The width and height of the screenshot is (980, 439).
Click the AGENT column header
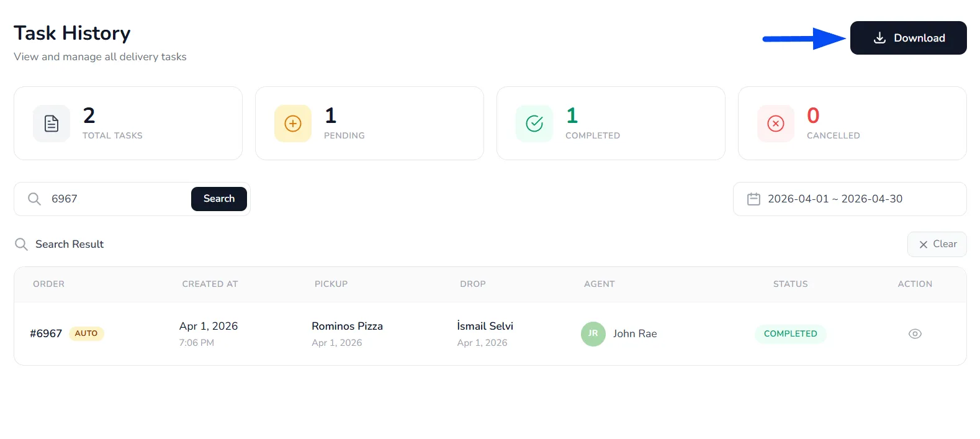599,284
